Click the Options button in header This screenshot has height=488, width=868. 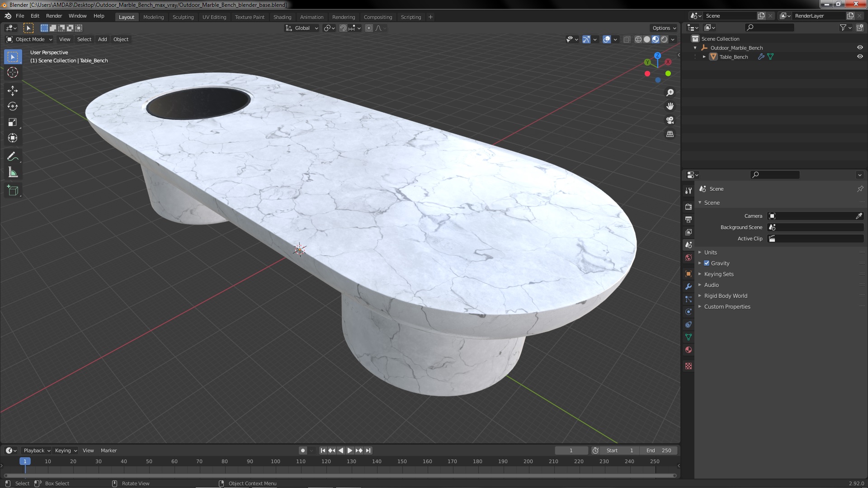[664, 28]
